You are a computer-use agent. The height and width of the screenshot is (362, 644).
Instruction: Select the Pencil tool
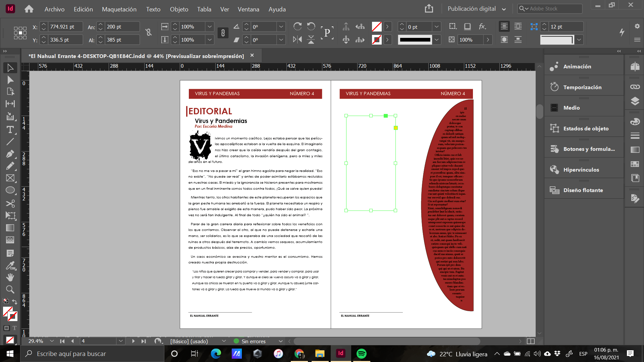tap(10, 166)
